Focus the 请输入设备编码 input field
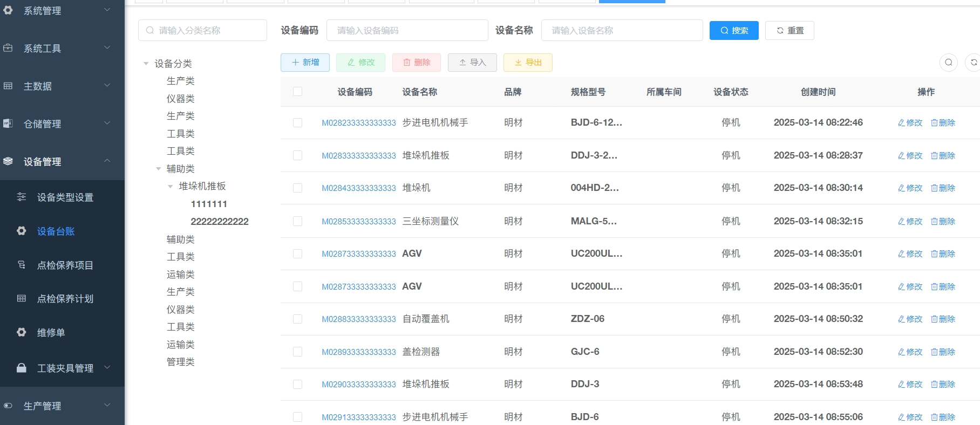The image size is (980, 425). 407,31
